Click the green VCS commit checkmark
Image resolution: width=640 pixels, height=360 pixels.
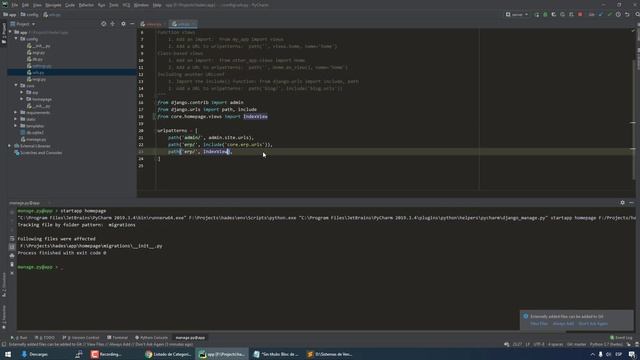610,14
